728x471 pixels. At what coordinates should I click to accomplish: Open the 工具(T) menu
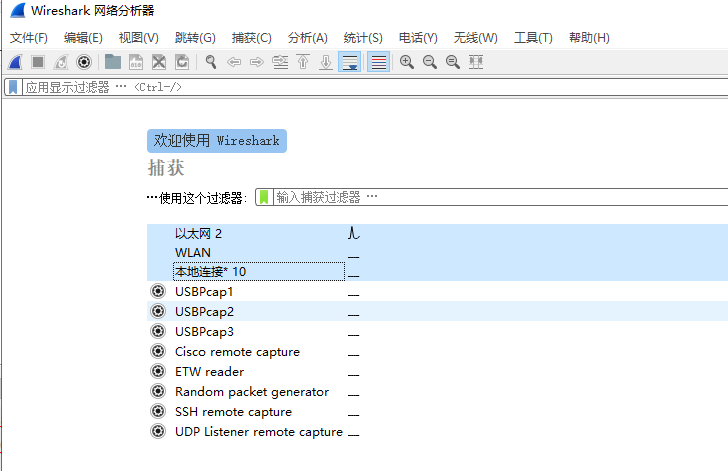(533, 38)
